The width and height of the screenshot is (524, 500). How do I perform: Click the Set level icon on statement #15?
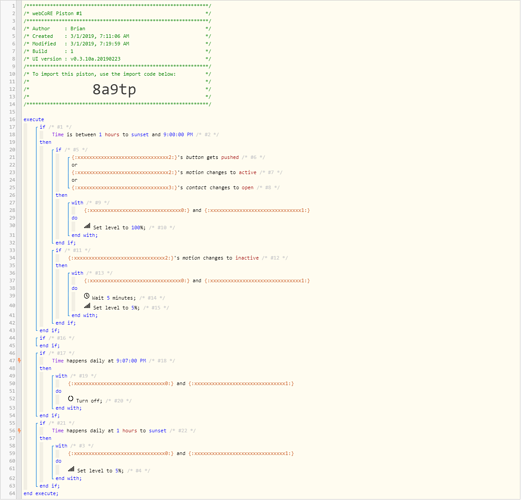coord(87,306)
